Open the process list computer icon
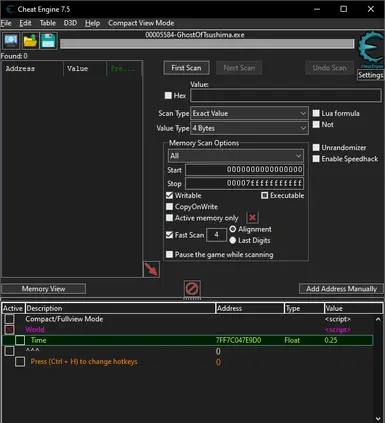The image size is (385, 423). point(11,41)
